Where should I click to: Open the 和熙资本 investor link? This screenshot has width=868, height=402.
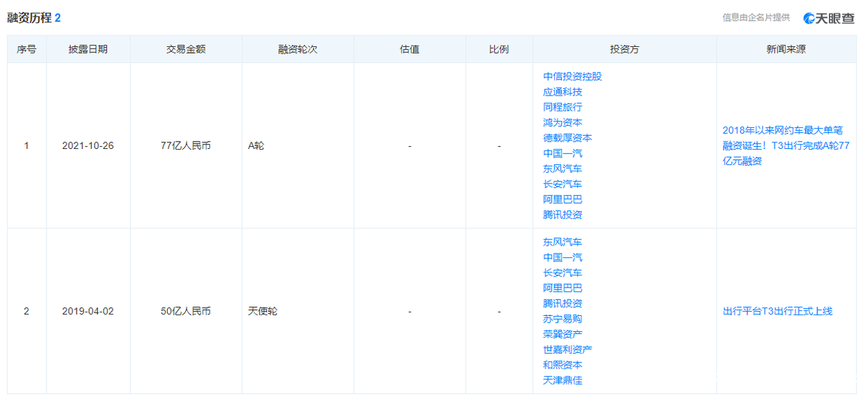coord(563,365)
